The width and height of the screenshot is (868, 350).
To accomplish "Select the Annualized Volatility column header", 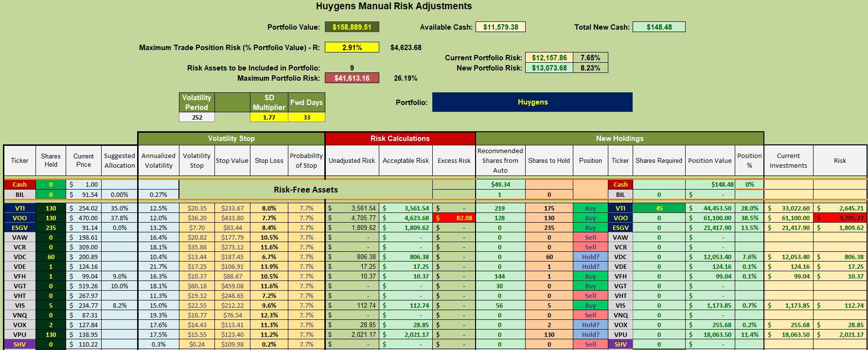I will pyautogui.click(x=159, y=160).
